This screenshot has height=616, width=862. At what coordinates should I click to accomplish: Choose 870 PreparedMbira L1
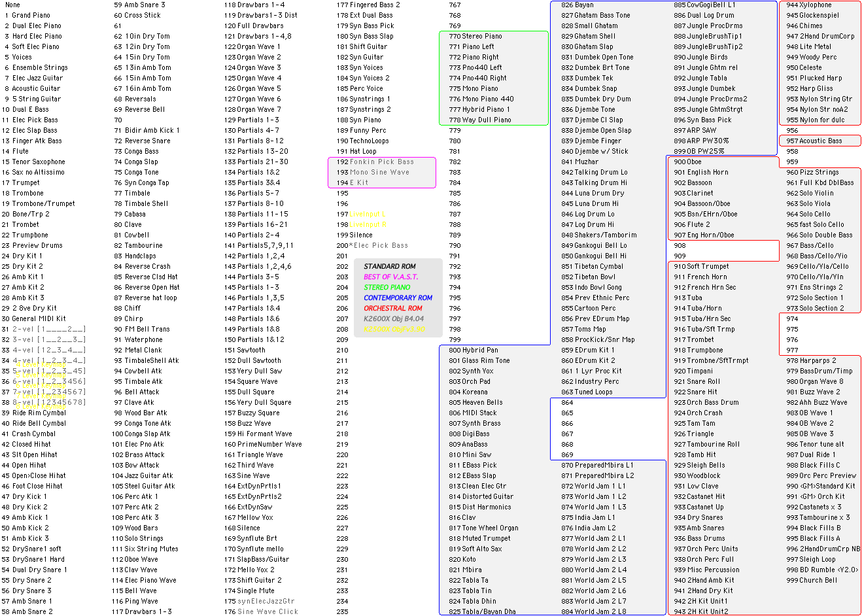point(598,465)
